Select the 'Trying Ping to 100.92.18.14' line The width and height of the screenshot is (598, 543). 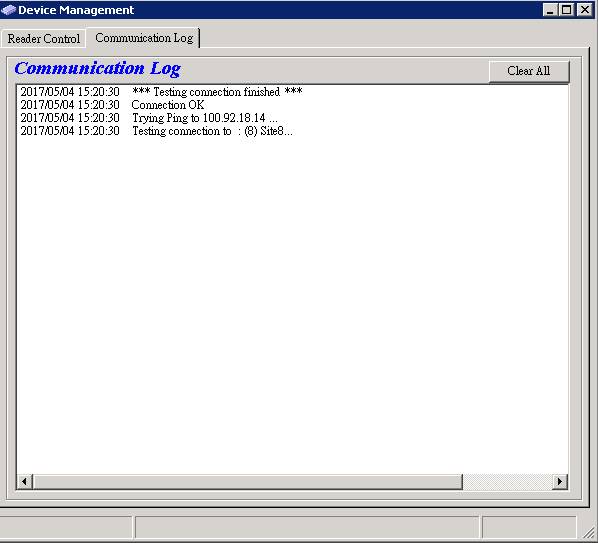click(149, 118)
